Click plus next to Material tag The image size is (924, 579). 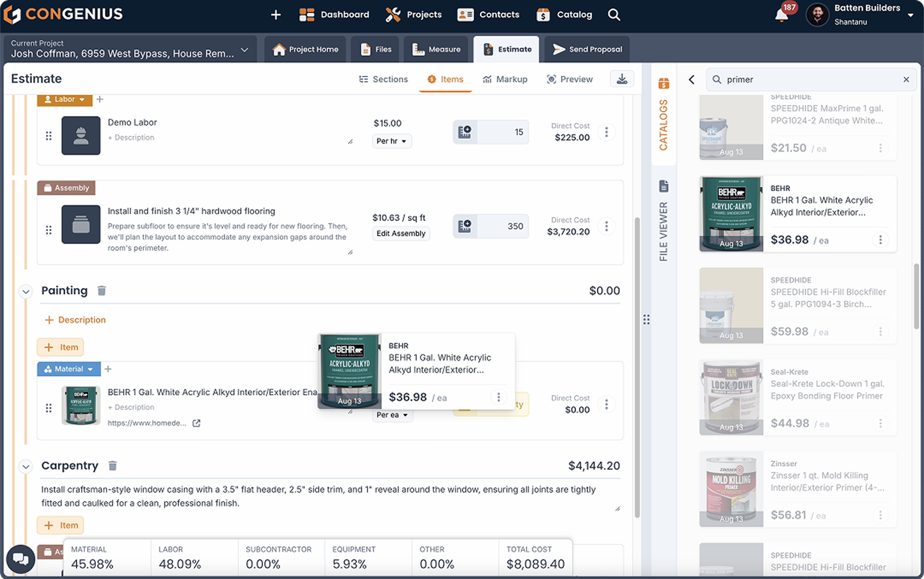(109, 369)
